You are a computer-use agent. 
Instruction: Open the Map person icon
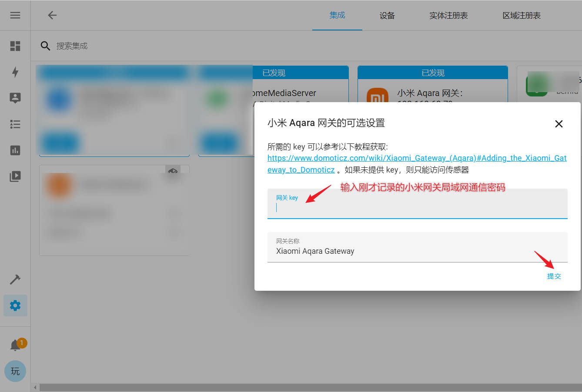point(15,98)
